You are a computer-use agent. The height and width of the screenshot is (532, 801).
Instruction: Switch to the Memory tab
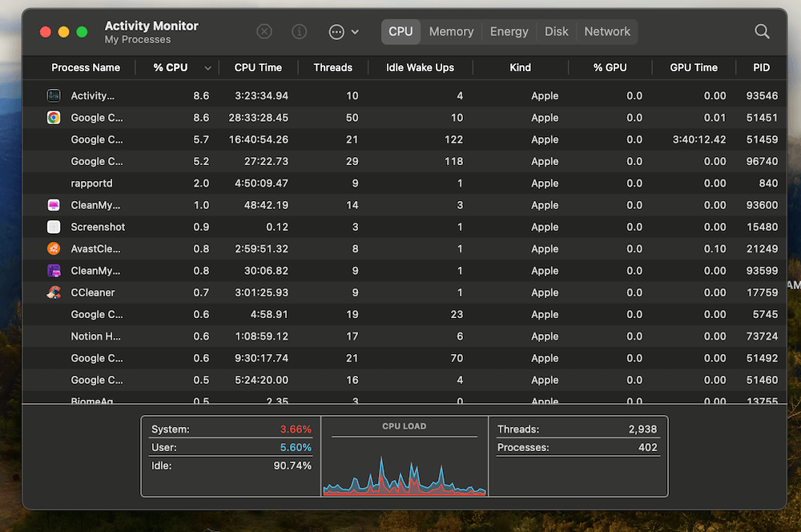point(451,32)
